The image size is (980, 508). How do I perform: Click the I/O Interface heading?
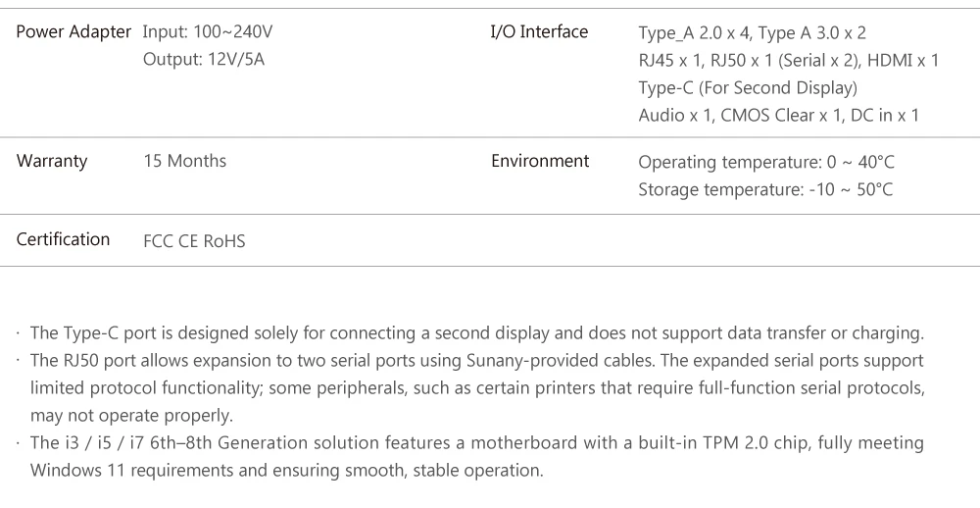click(x=539, y=32)
